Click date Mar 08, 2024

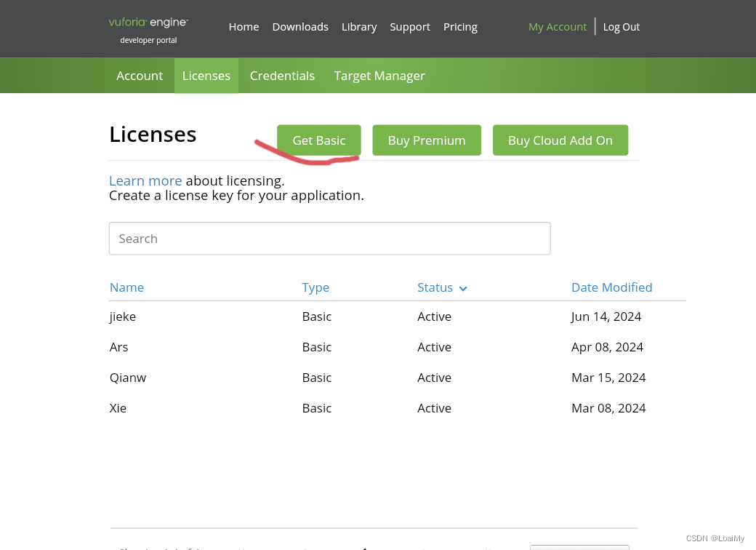coord(608,408)
